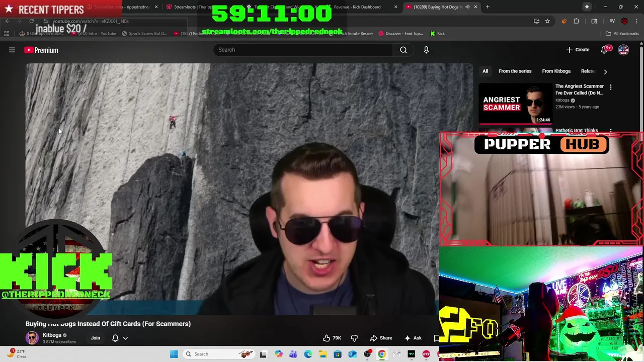Open Angriest Scammer video thumbnail

point(515,104)
